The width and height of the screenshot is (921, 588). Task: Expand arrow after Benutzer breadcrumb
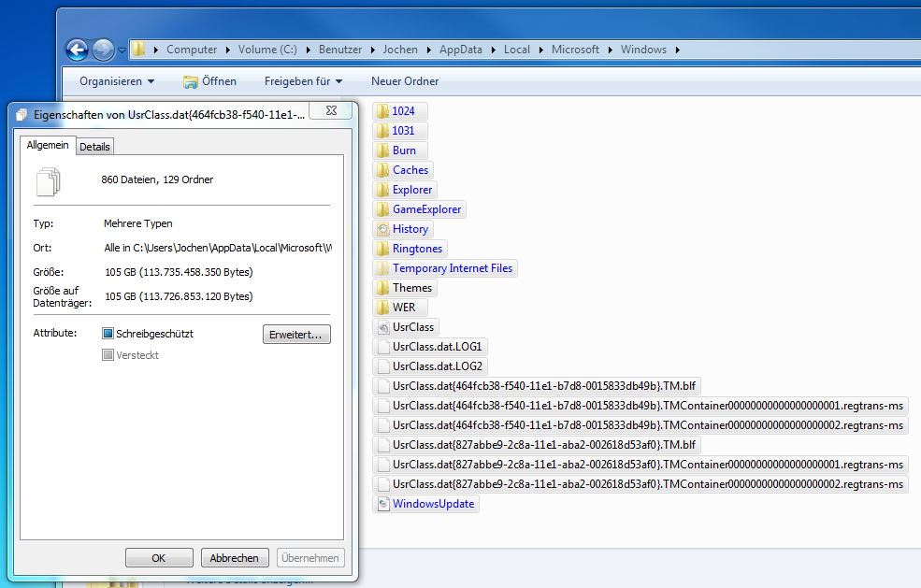coord(372,50)
